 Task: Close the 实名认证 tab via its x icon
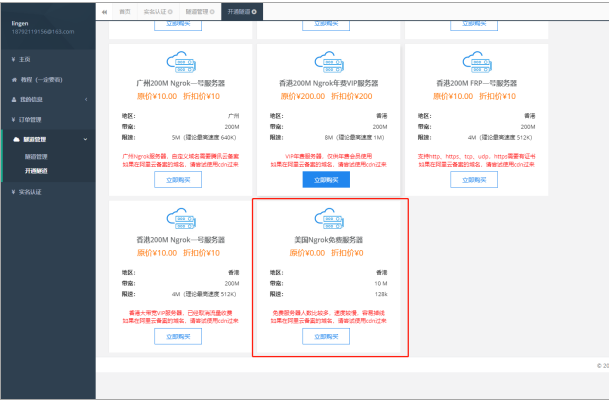pyautogui.click(x=170, y=12)
